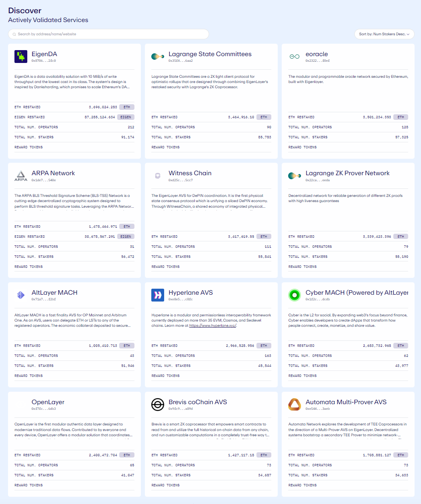Click the AltLayer MACH diamond logo
This screenshot has width=421, height=504.
click(x=21, y=295)
